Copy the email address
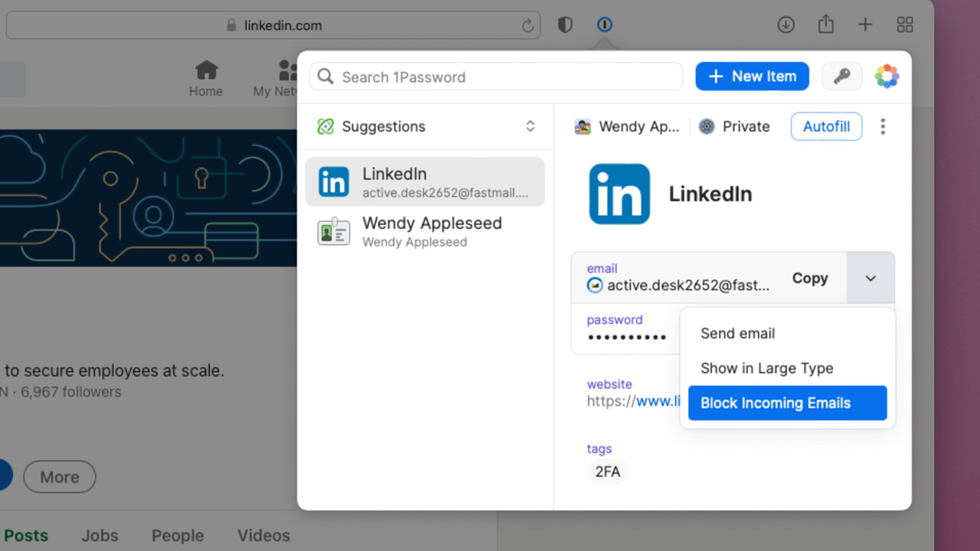This screenshot has width=980, height=551. 810,279
